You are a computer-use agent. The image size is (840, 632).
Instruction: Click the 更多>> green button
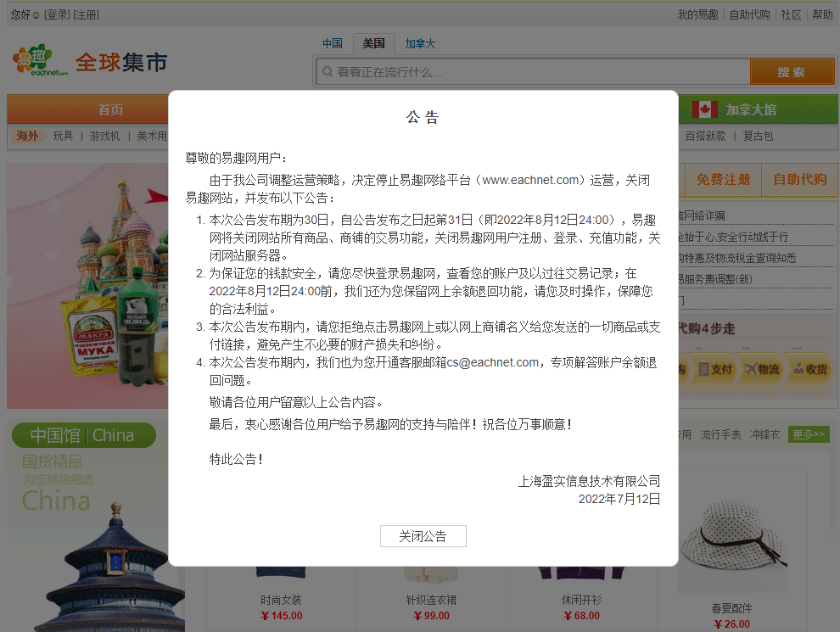(x=809, y=434)
